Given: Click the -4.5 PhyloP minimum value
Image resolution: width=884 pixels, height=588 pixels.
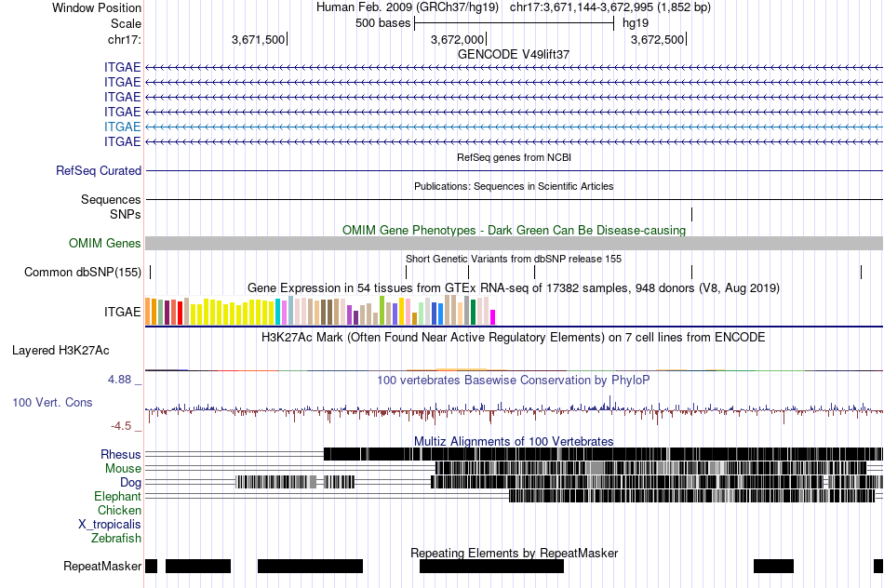Looking at the screenshot, I should 121,425.
